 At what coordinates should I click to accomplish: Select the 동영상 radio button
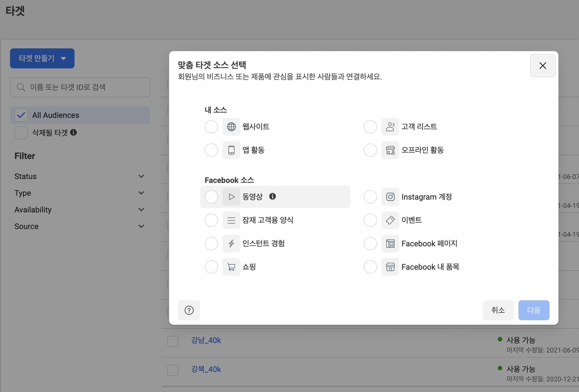[x=211, y=197]
